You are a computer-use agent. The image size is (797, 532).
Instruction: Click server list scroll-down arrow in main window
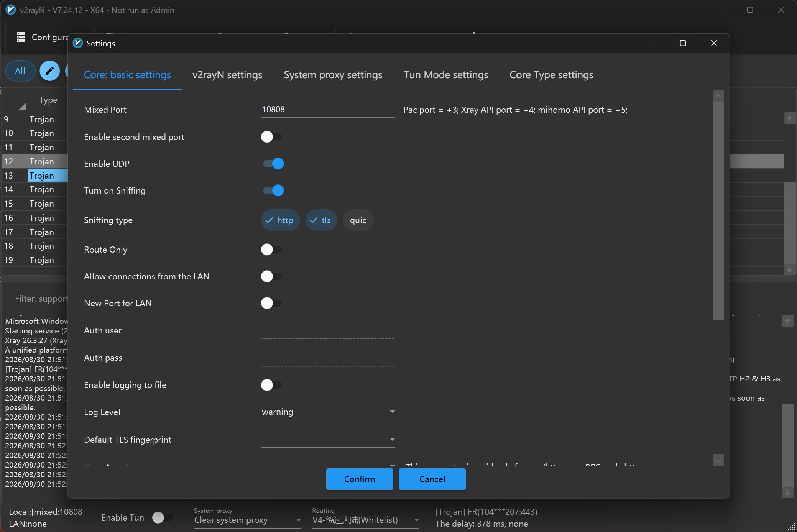790,269
